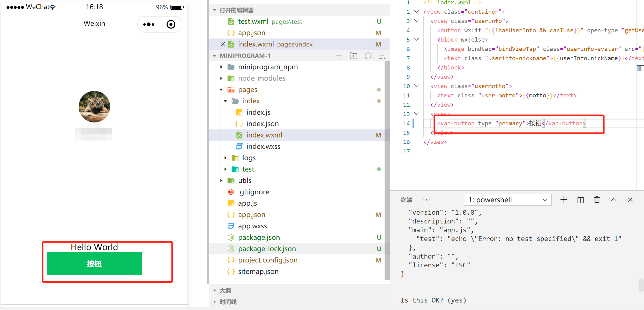Switch to the 终端 tab
This screenshot has height=310, width=644.
click(x=406, y=200)
